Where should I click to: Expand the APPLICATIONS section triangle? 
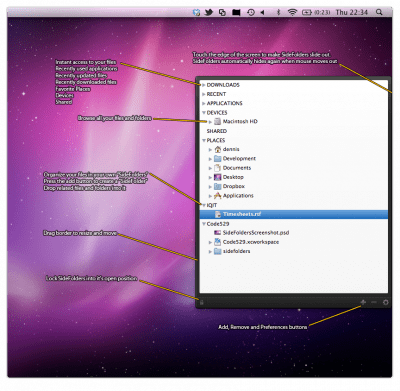tap(203, 103)
